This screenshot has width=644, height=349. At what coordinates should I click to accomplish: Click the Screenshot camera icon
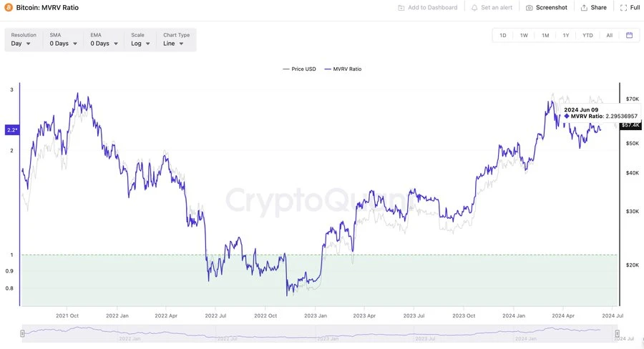[x=530, y=8]
